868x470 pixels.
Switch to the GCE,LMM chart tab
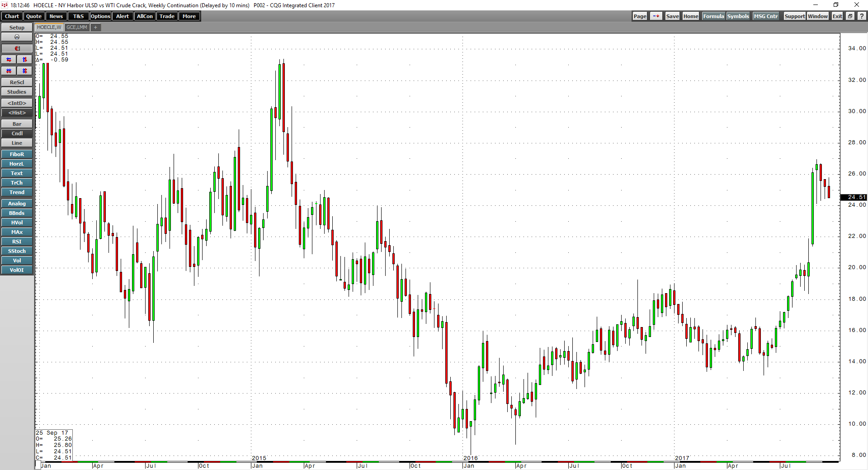click(77, 28)
